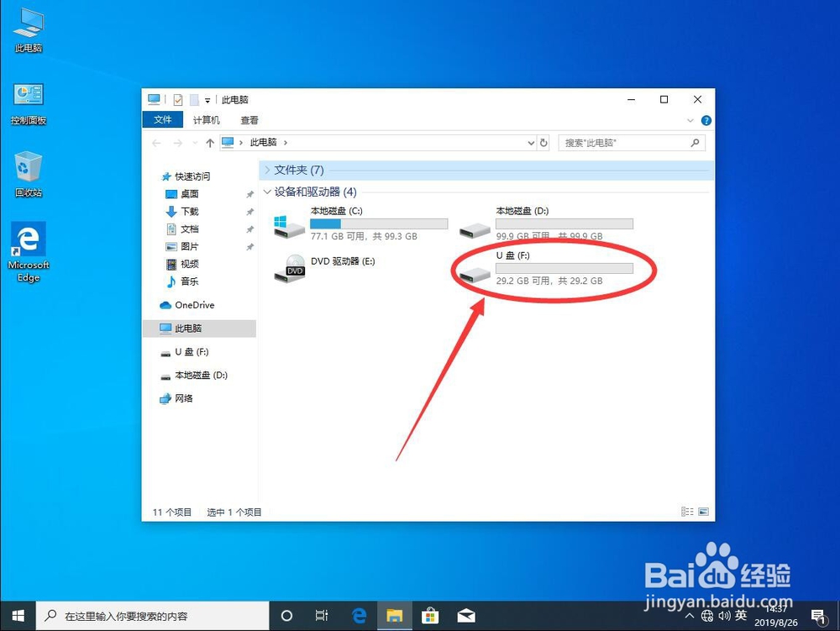
Task: Open Task View on taskbar
Action: coord(322,616)
